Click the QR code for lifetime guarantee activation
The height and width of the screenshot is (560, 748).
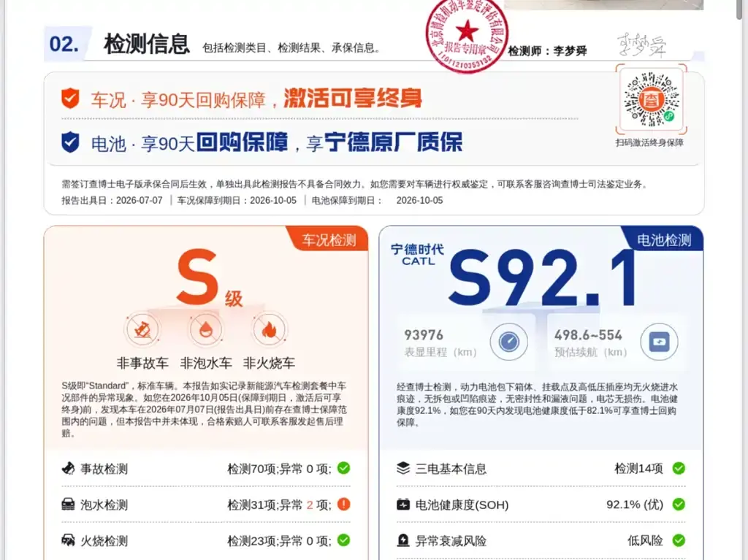[651, 100]
